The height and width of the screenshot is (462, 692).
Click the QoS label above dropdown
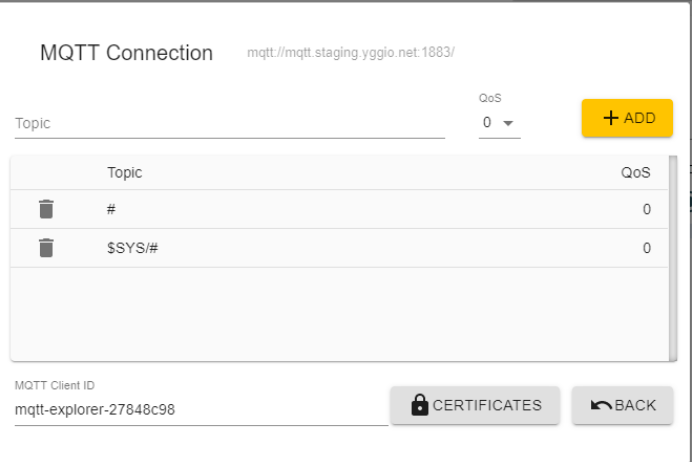coord(489,99)
